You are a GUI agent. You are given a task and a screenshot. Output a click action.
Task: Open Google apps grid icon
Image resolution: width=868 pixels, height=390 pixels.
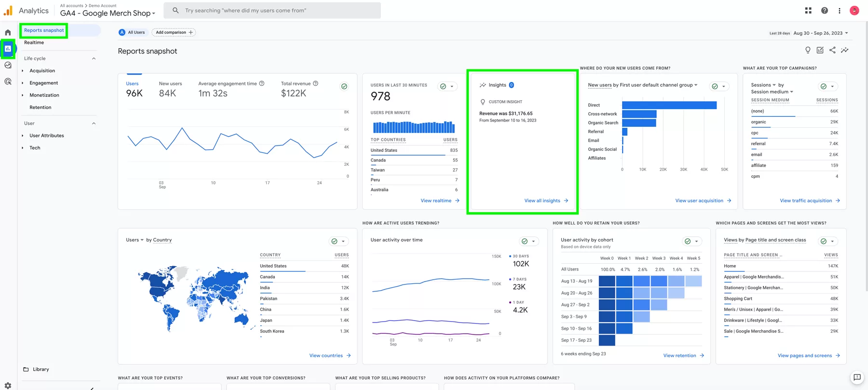(808, 10)
